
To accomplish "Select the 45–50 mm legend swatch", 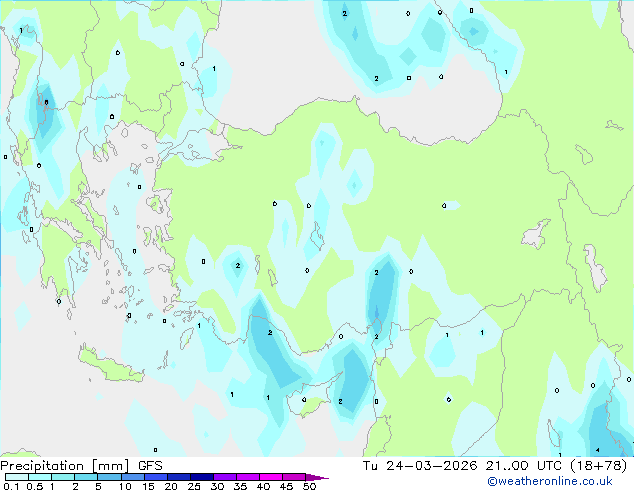I will 294,477.
